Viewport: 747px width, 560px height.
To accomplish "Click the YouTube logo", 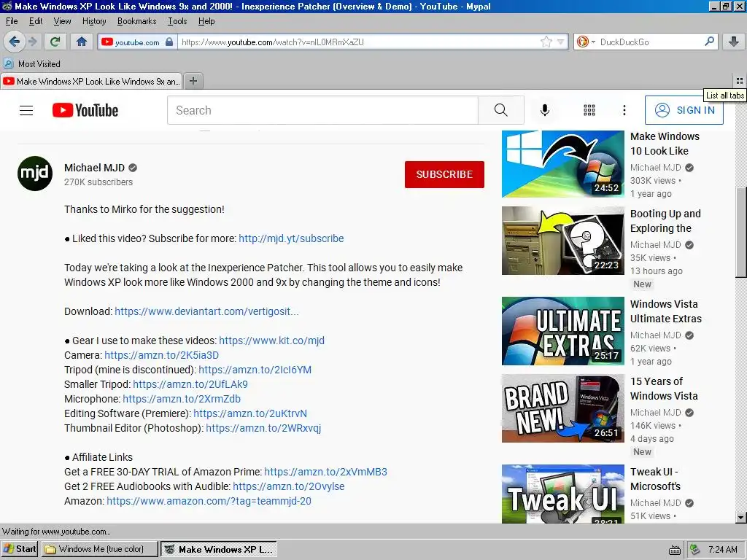I will click(x=85, y=111).
